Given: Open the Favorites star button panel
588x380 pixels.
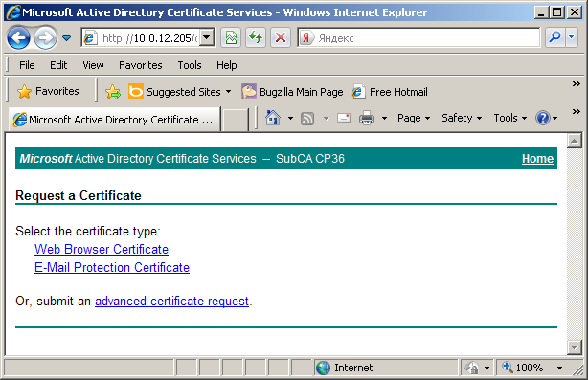Looking at the screenshot, I should [x=48, y=91].
